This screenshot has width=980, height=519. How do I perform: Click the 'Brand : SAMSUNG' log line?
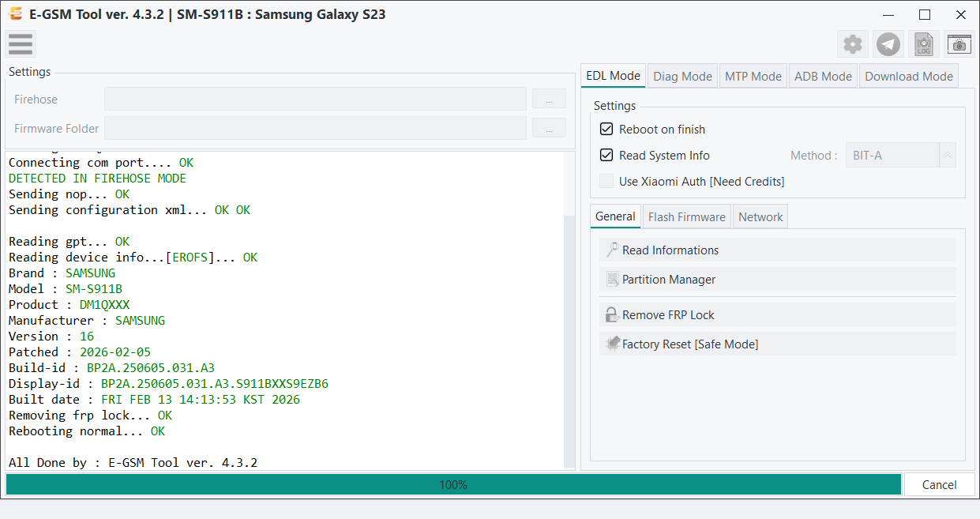click(x=62, y=273)
